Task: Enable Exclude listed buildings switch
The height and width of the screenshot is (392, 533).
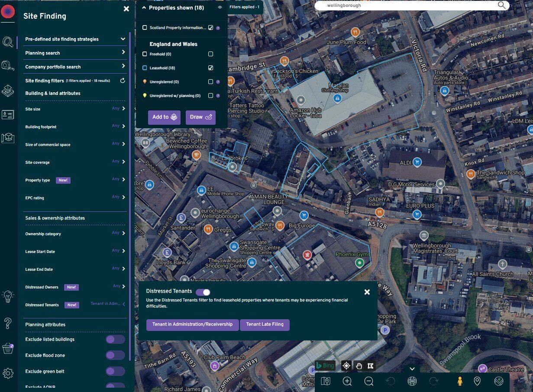Action: pos(115,339)
